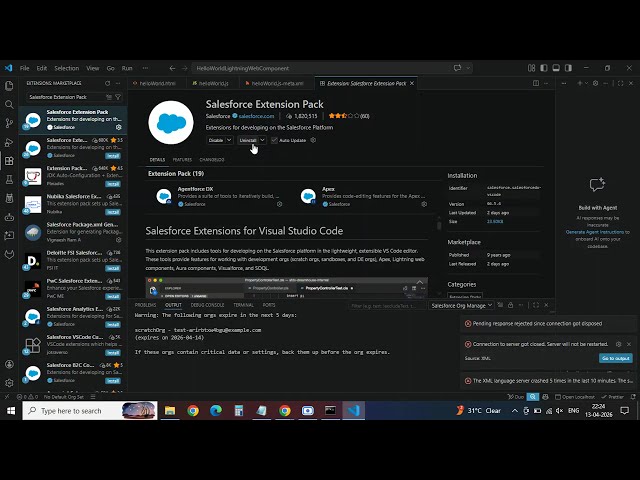Customize layout icon in title bar

click(531, 68)
